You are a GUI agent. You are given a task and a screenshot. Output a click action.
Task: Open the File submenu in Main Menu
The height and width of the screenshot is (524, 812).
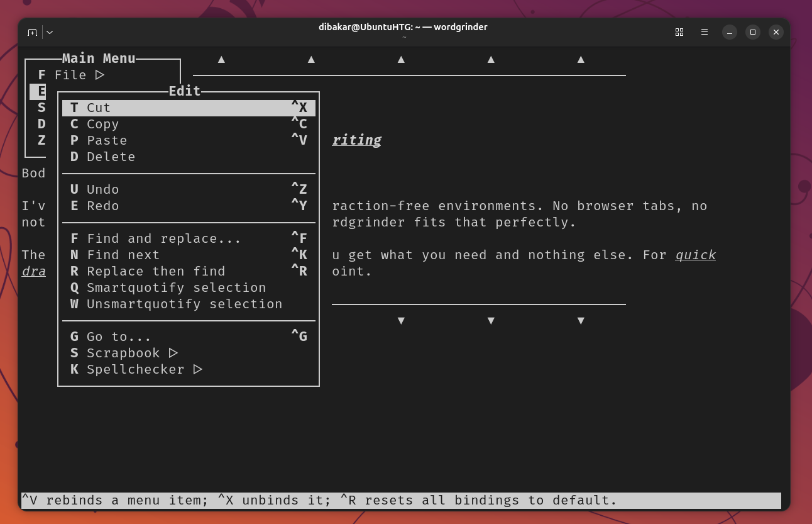pyautogui.click(x=71, y=75)
